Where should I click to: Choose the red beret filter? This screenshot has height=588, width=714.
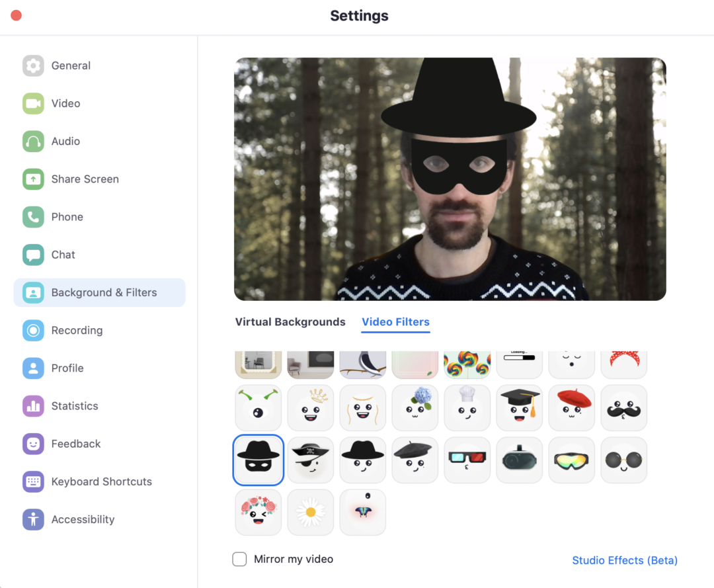571,407
